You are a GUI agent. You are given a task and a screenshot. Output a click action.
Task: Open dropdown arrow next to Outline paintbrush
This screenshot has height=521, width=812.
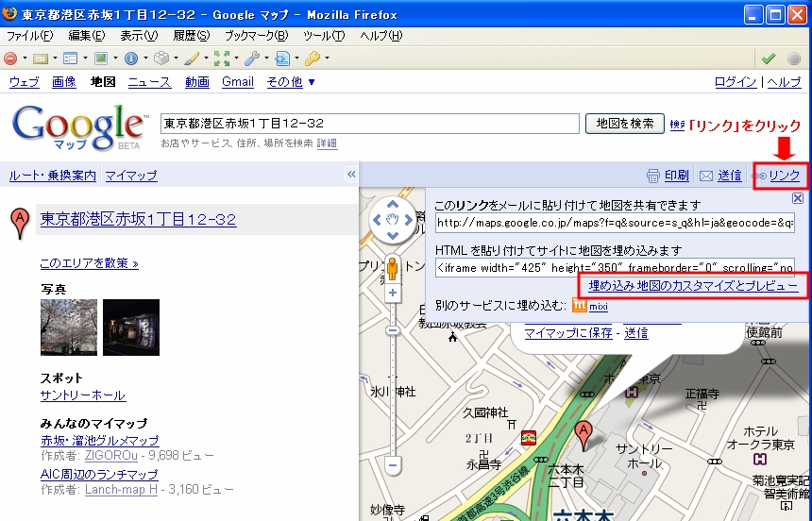pos(206,59)
